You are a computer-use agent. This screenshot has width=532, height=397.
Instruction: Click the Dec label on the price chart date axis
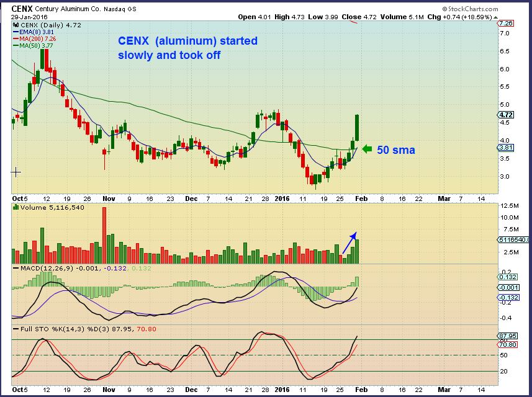(x=191, y=198)
